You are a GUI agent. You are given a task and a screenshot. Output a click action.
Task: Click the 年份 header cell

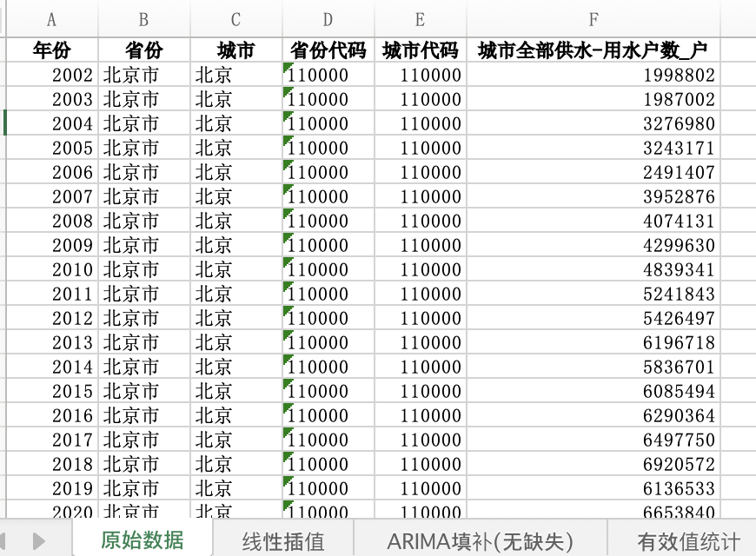(x=51, y=50)
